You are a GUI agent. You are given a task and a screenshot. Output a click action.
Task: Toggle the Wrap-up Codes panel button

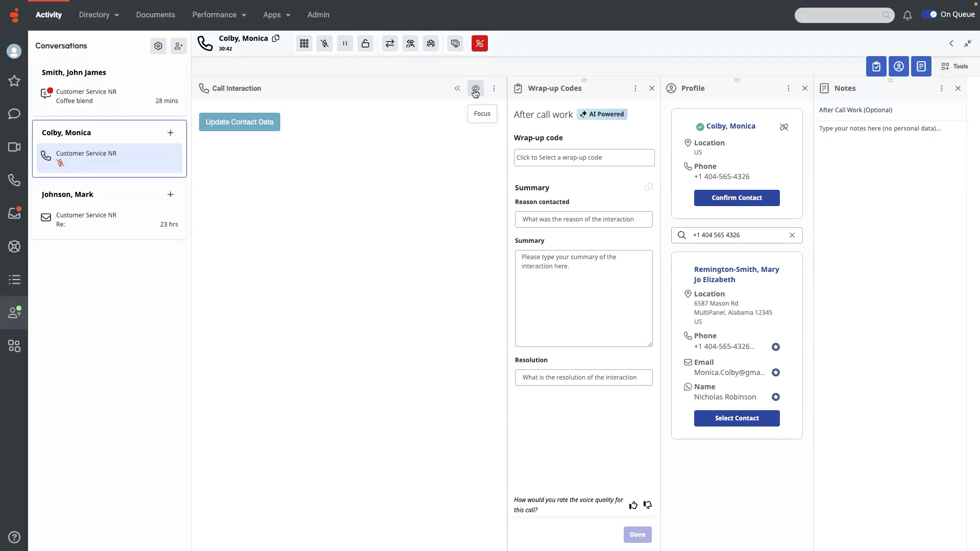876,66
